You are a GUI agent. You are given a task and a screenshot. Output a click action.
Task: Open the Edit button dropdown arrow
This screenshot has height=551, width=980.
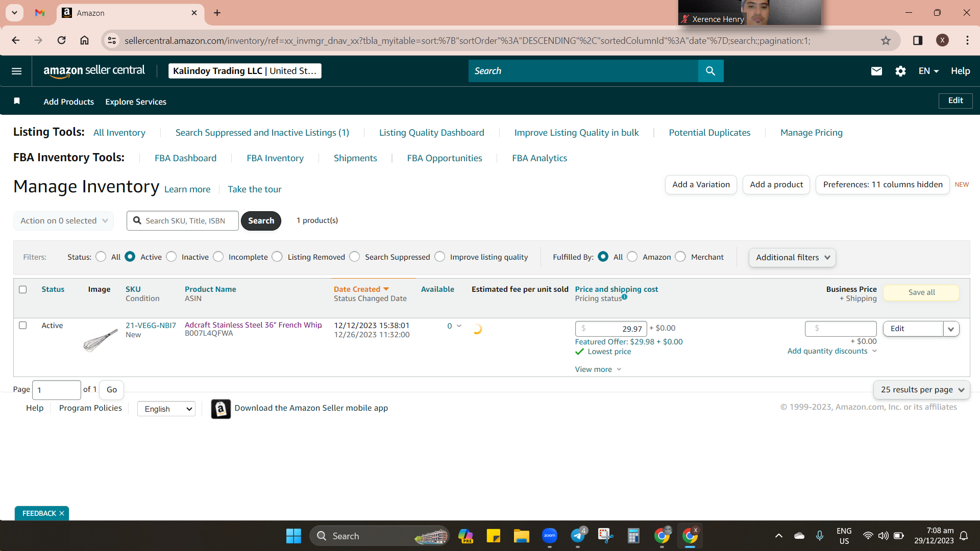951,329
